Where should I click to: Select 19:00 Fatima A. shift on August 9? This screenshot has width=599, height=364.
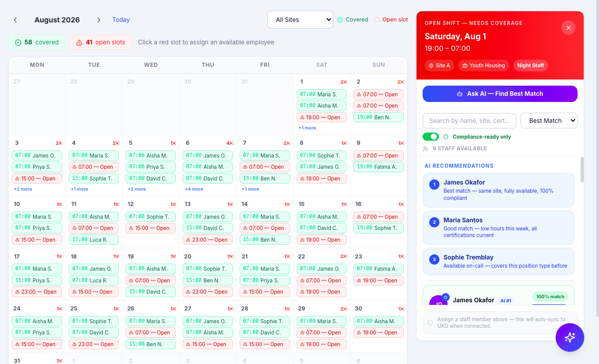coord(378,167)
